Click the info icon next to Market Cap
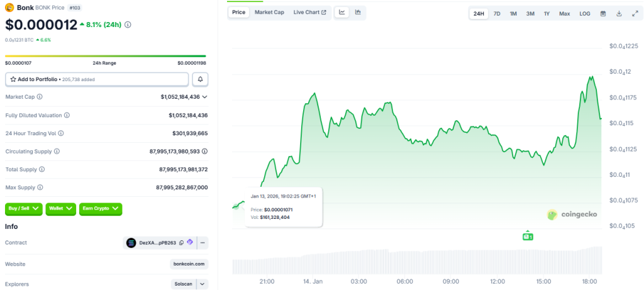This screenshot has height=290, width=644. 40,97
